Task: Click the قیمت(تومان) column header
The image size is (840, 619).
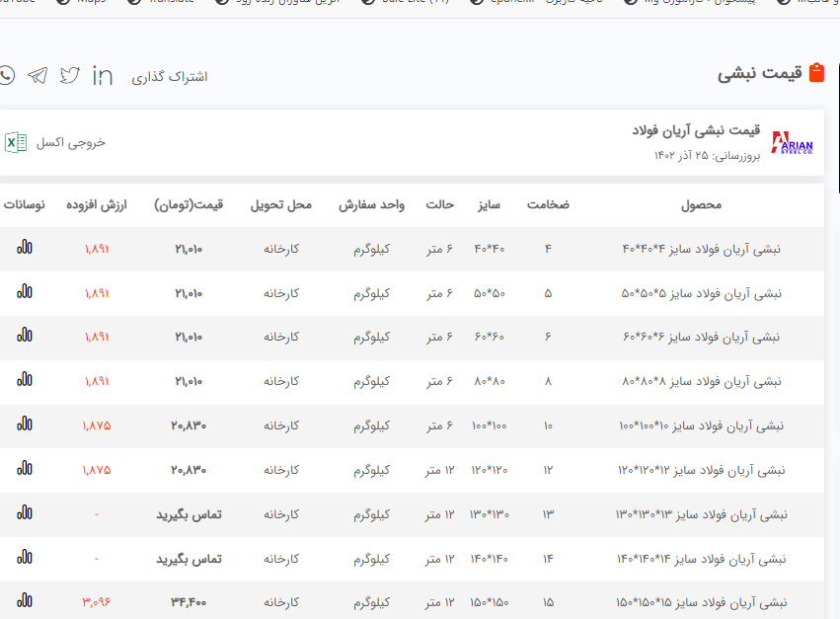Action: pos(189,205)
